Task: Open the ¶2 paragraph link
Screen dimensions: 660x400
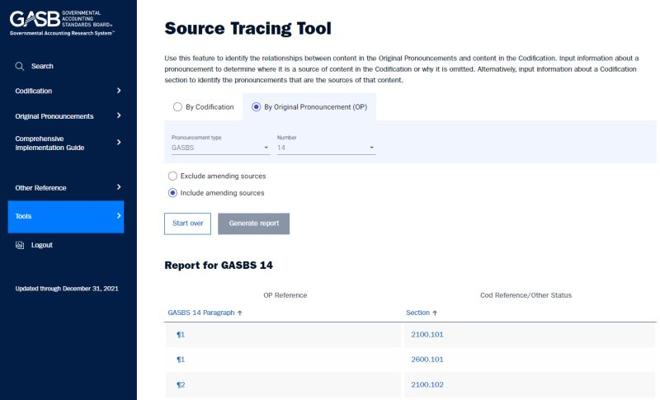Action: [181, 385]
